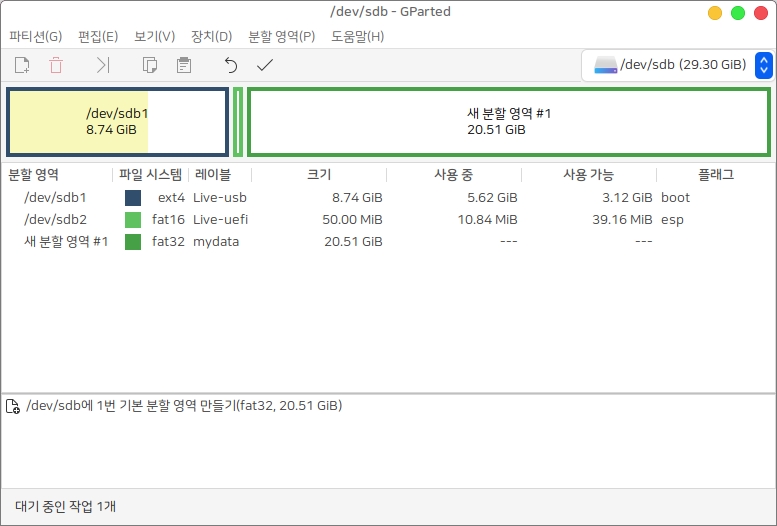Undo the last operation with the arrow icon
The height and width of the screenshot is (526, 777).
pyautogui.click(x=231, y=66)
